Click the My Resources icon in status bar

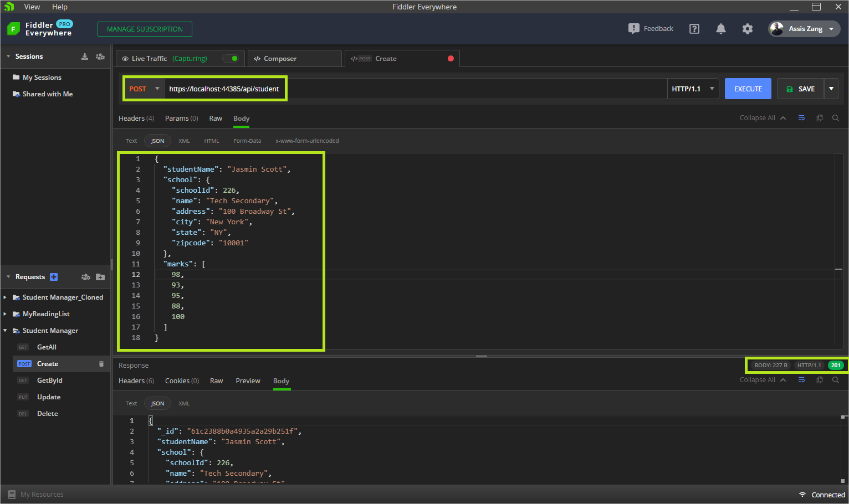pyautogui.click(x=12, y=495)
